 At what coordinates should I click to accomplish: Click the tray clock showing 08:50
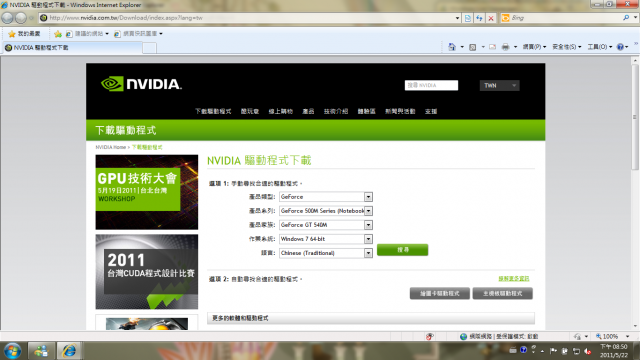[x=613, y=351]
